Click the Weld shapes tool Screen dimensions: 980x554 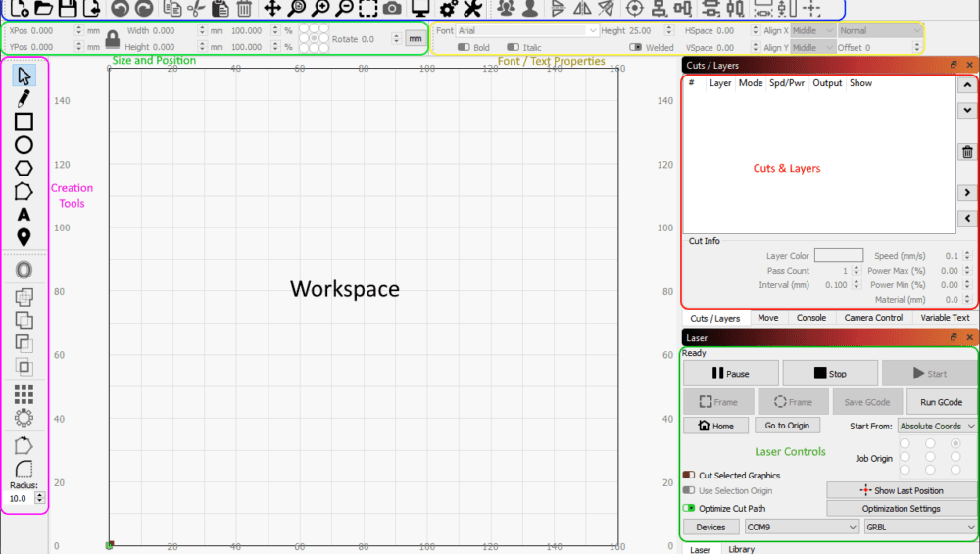coord(24,297)
